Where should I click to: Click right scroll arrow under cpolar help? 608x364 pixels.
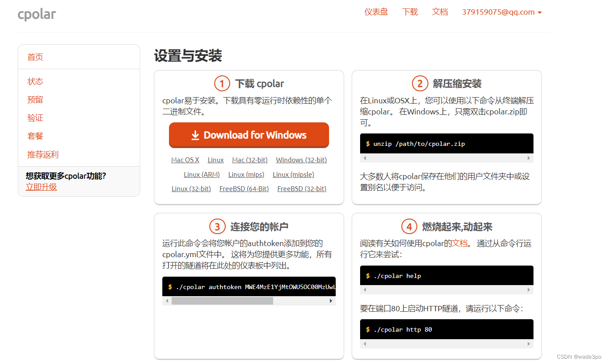click(529, 290)
